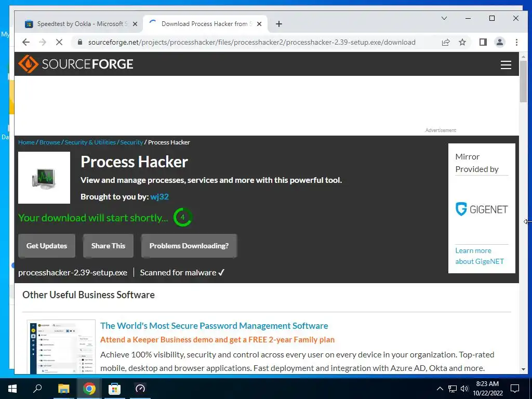Click the GigeNET mirror logo
The width and height of the screenshot is (532, 399).
coord(482,209)
